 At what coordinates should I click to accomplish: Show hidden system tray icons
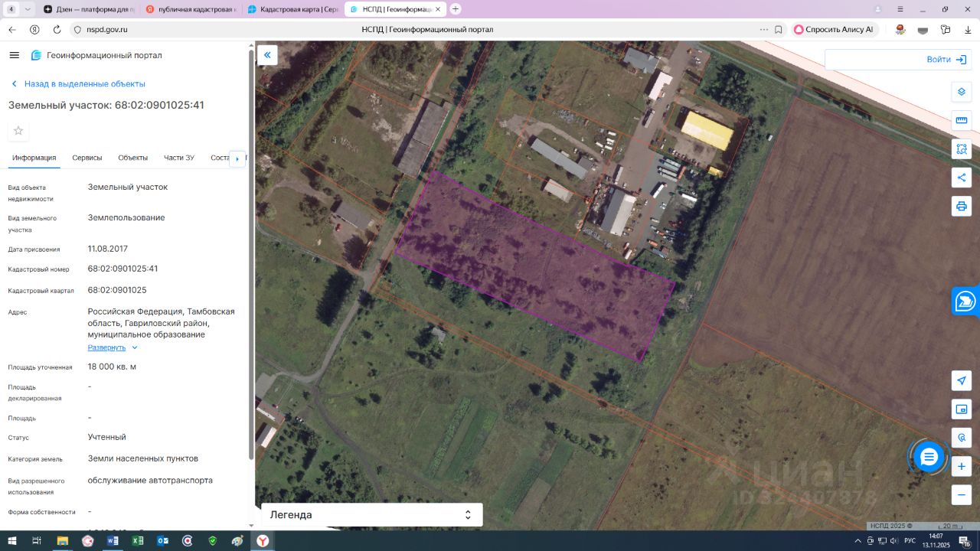858,541
